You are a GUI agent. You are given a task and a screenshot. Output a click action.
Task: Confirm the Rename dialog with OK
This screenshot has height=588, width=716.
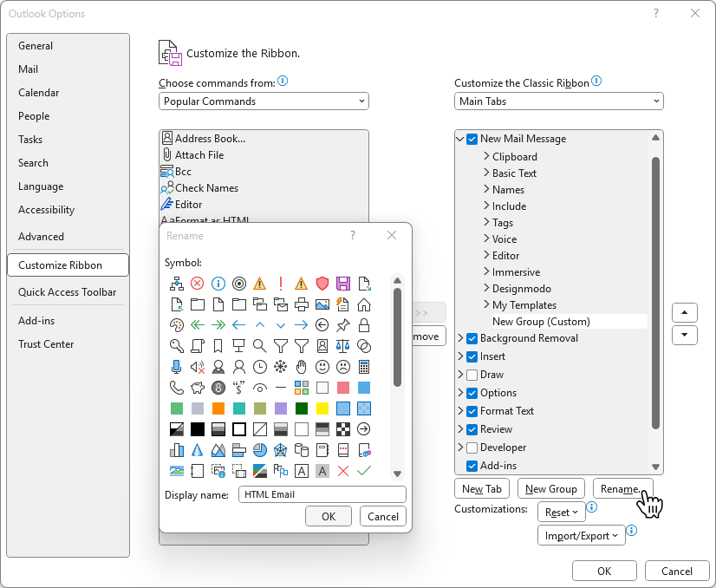pos(329,516)
